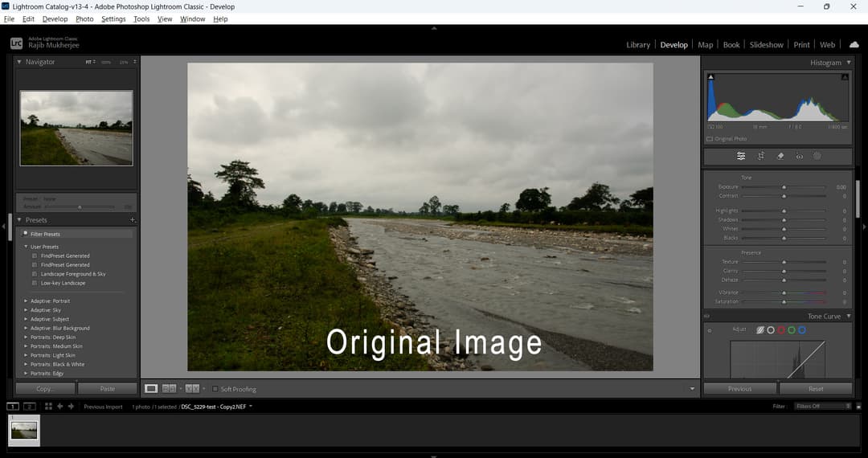This screenshot has height=458, width=868.
Task: Select the point curve white circle channel
Action: coord(771,330)
